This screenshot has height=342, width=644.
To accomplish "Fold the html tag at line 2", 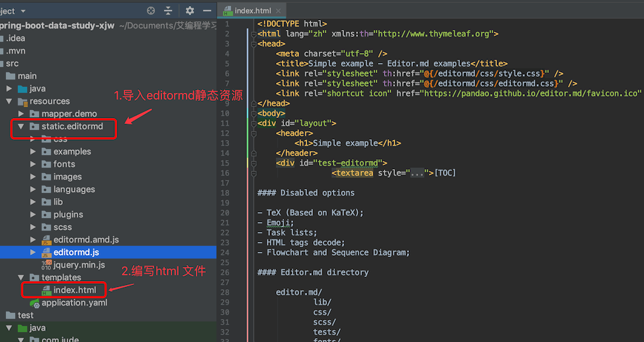I will (253, 34).
